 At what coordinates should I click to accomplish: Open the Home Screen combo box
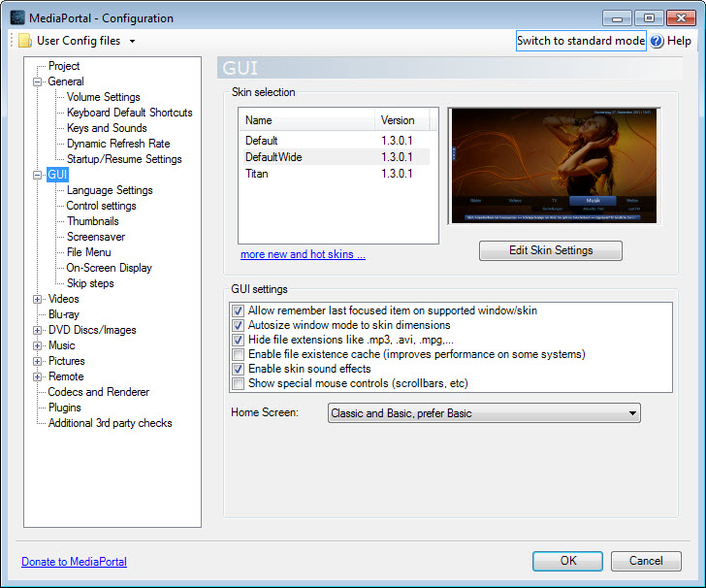[484, 413]
